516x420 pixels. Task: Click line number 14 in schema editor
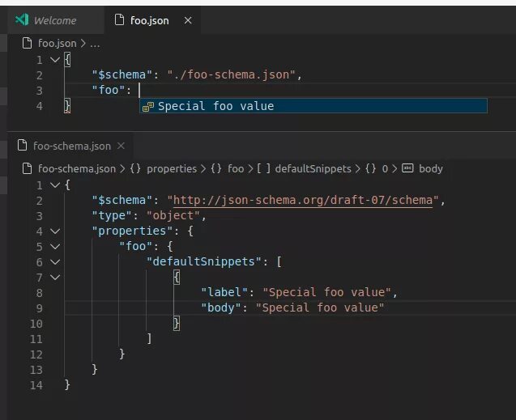coord(36,385)
